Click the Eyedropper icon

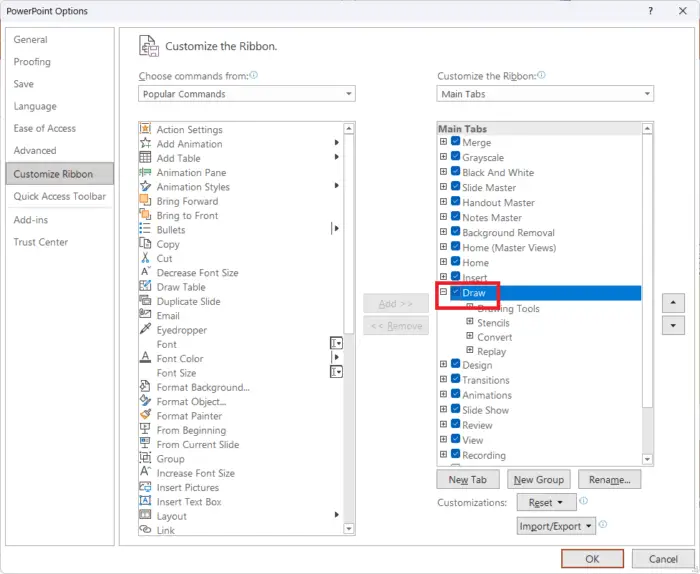tap(145, 329)
